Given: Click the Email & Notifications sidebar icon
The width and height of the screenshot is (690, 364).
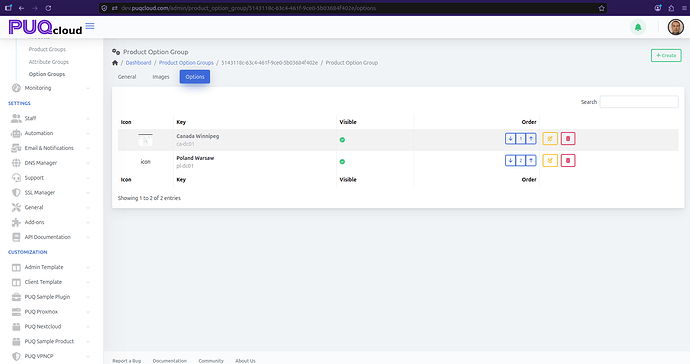Looking at the screenshot, I should coord(16,148).
